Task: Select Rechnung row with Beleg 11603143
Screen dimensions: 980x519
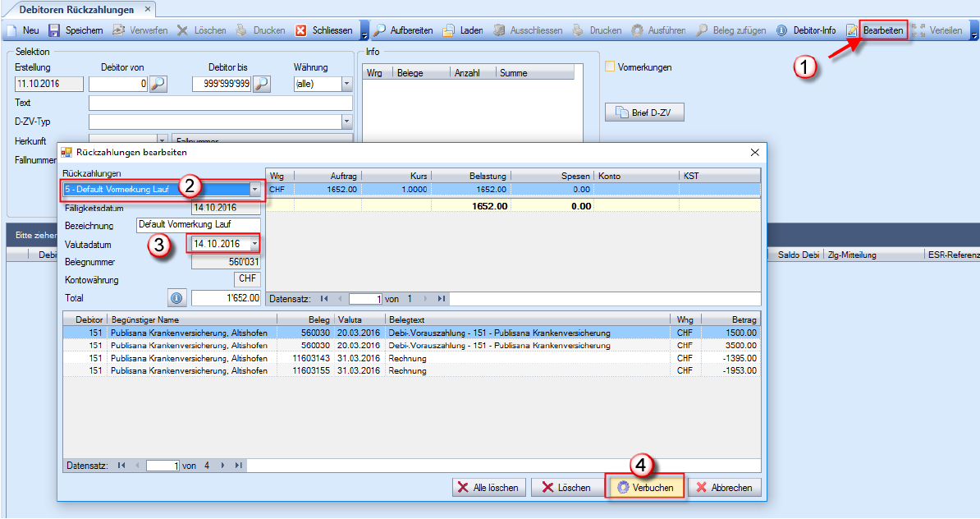Action: click(x=412, y=358)
